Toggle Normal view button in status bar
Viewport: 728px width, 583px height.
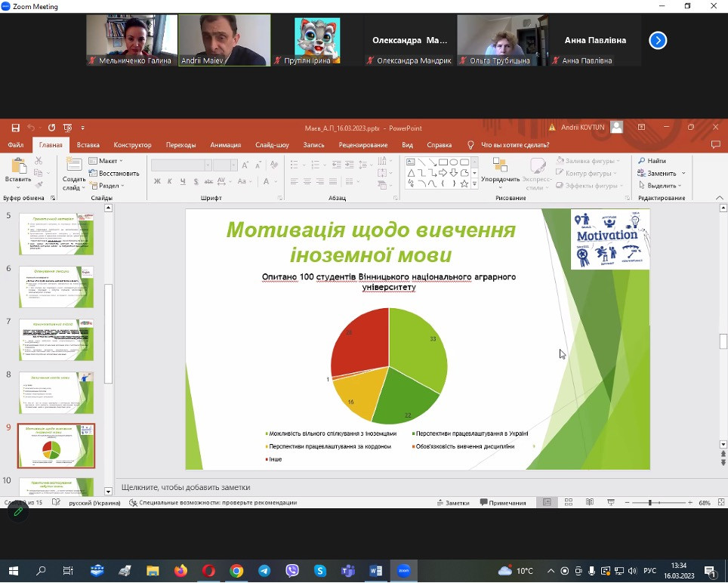click(x=548, y=502)
